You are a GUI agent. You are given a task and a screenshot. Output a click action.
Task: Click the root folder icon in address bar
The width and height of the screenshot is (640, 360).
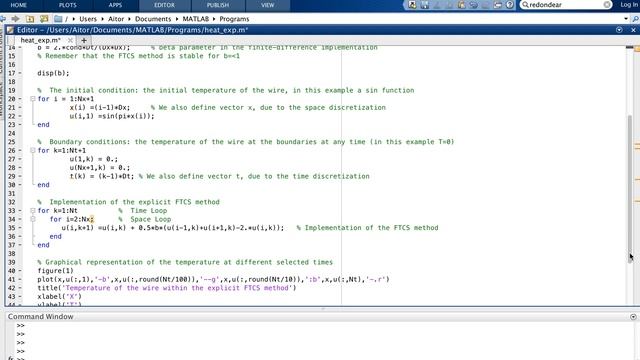(58, 19)
